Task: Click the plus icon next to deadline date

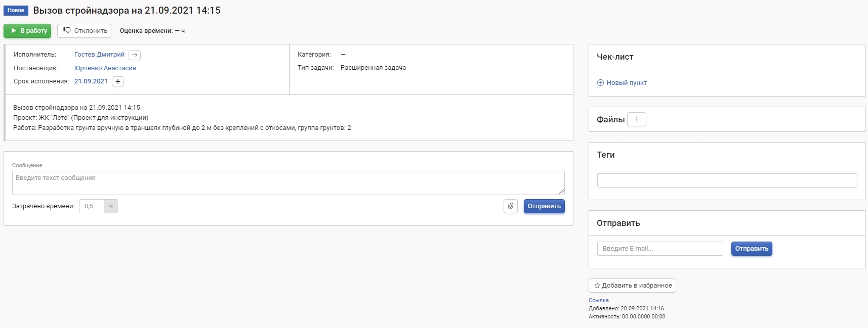Action: [118, 81]
